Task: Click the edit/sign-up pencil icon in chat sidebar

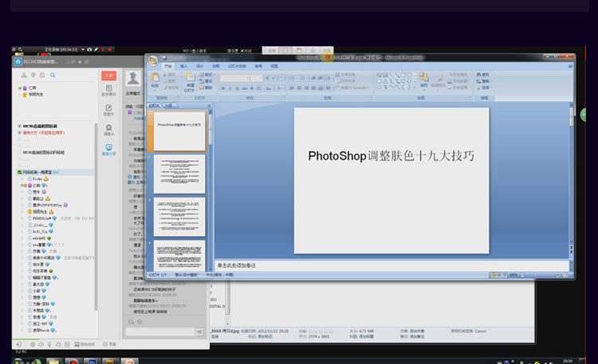Action: point(108,109)
